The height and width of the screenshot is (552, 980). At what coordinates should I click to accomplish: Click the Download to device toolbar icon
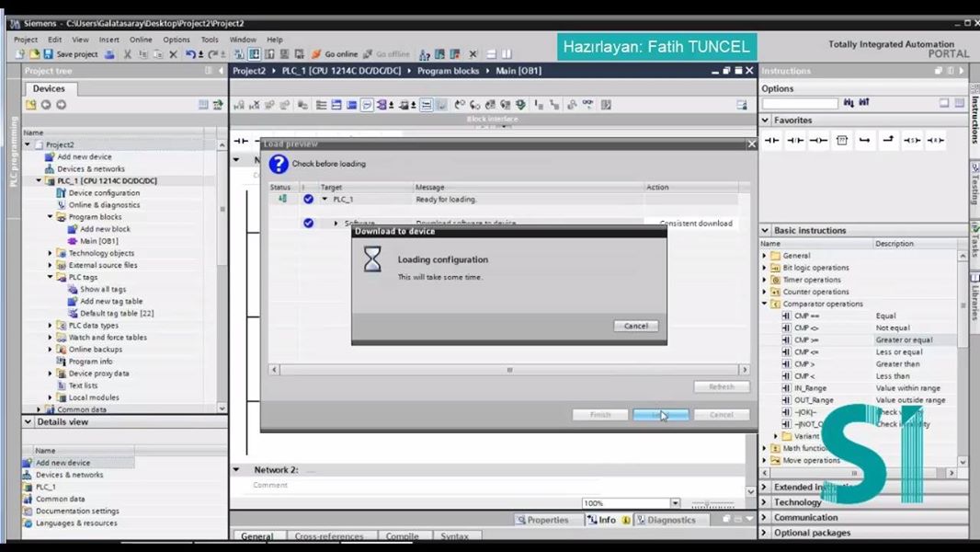tap(255, 54)
